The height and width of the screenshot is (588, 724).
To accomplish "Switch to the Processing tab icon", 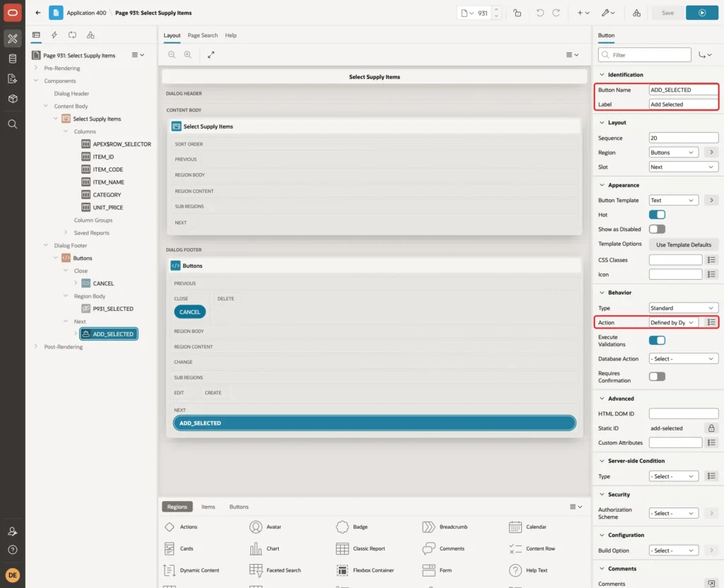I will click(72, 35).
